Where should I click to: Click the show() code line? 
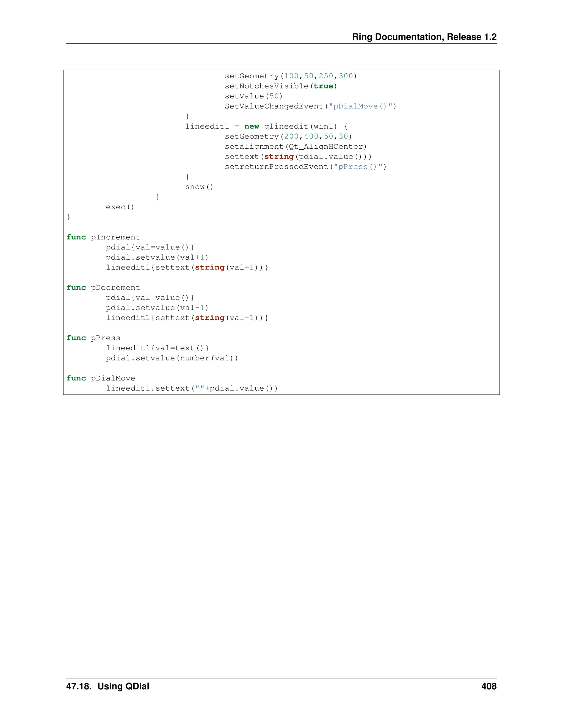(199, 187)
